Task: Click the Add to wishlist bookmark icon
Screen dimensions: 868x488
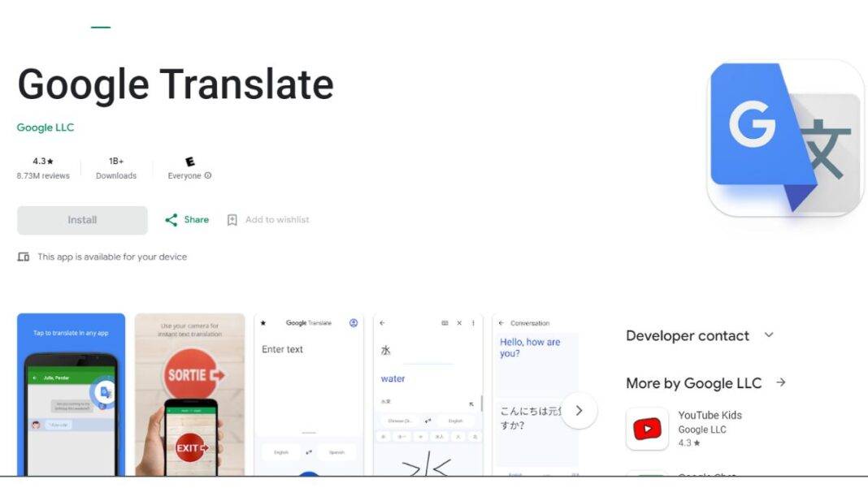Action: click(232, 219)
